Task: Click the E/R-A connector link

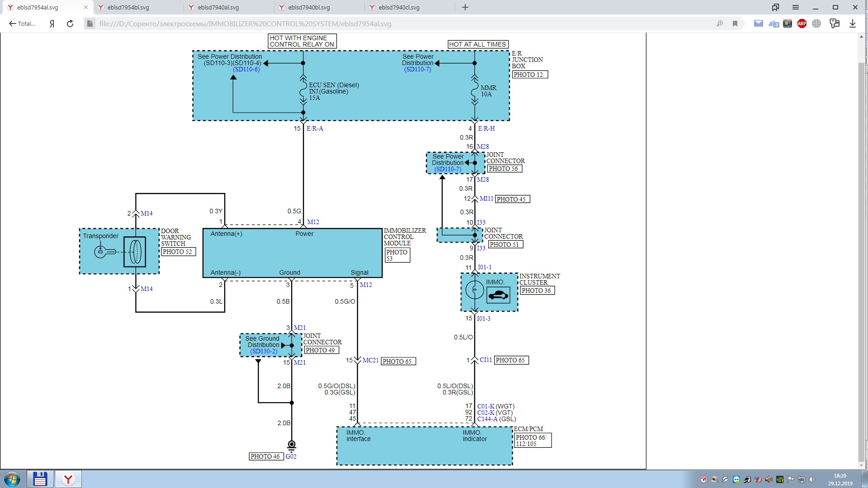Action: 315,128
